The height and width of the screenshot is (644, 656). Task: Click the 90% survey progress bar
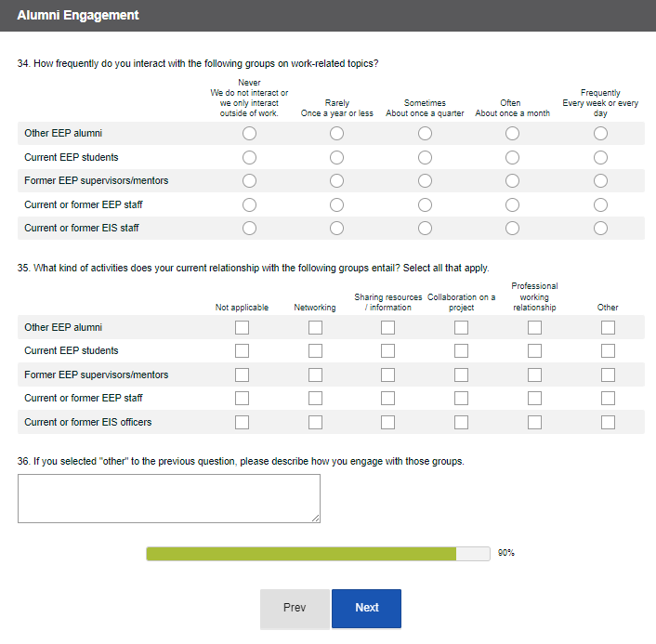point(318,554)
